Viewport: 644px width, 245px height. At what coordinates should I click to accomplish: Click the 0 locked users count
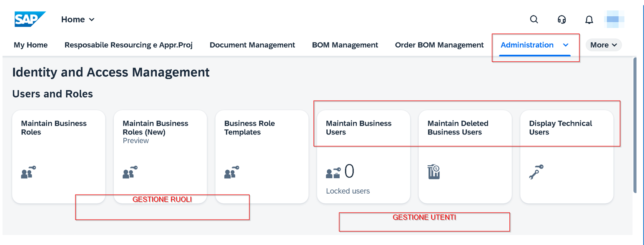(349, 171)
